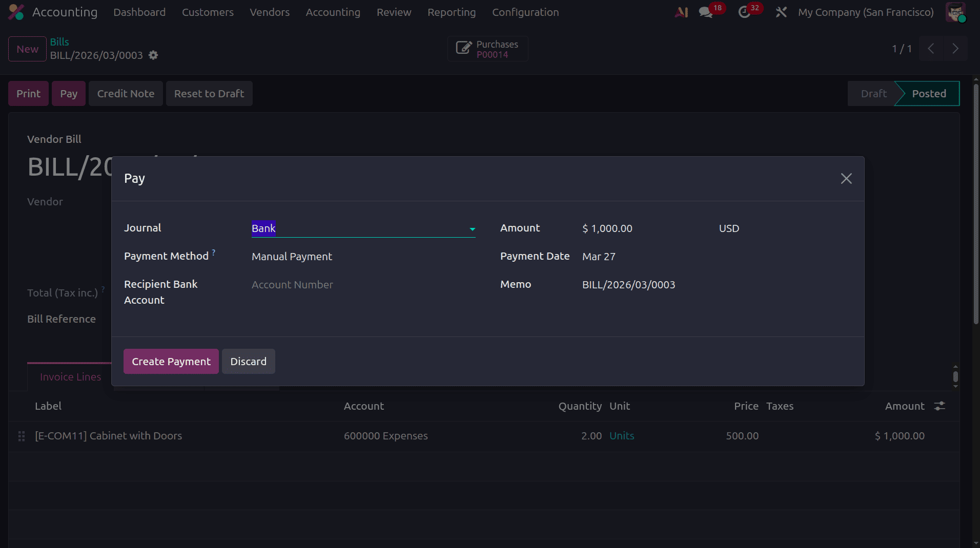Click the gear icon beside BILL/2026/03/0003
980x548 pixels.
click(153, 55)
